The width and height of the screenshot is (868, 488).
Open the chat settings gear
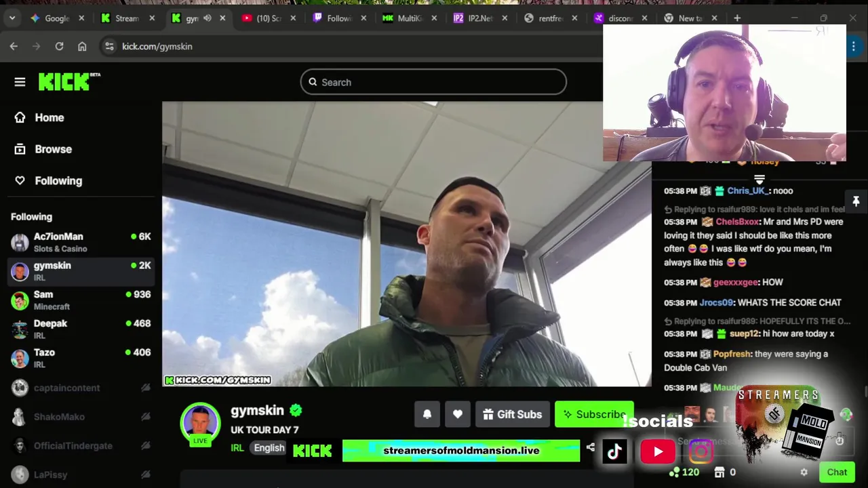[x=804, y=472]
